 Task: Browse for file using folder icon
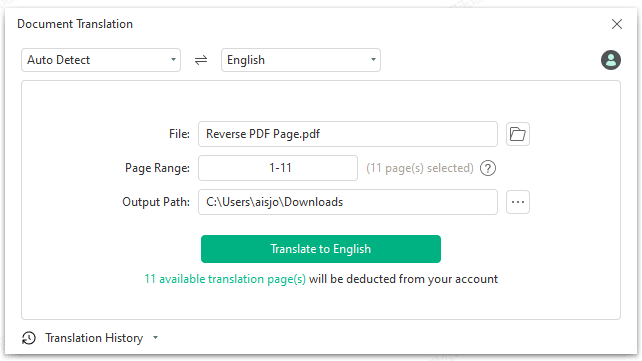(518, 134)
